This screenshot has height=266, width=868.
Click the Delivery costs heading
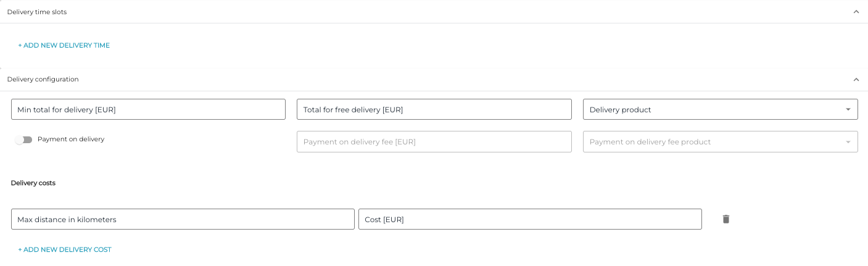pyautogui.click(x=33, y=183)
